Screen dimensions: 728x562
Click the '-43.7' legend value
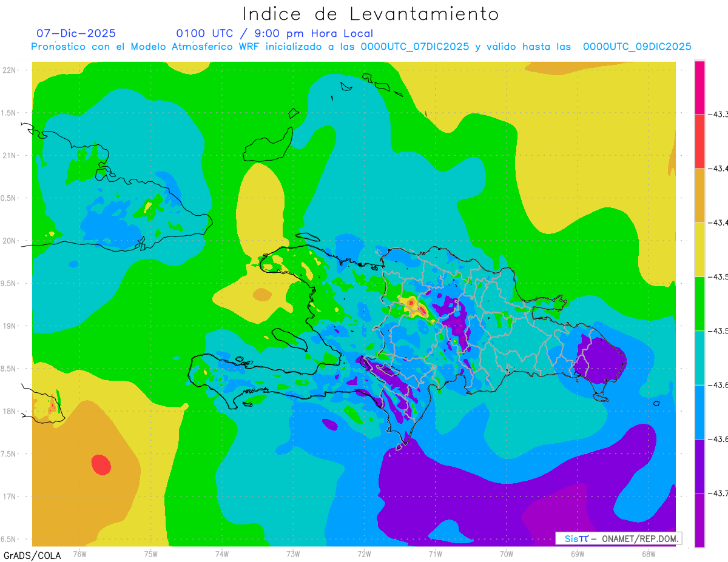tap(719, 493)
